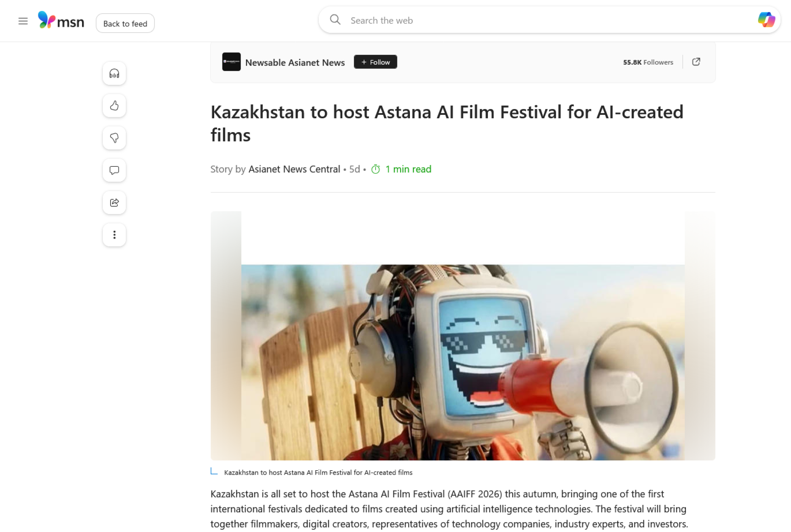Listen to this article with headphones icon

(x=114, y=74)
